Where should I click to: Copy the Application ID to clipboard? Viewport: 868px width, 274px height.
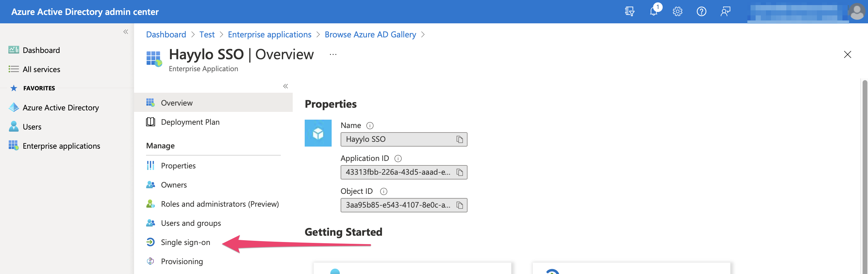pos(459,172)
